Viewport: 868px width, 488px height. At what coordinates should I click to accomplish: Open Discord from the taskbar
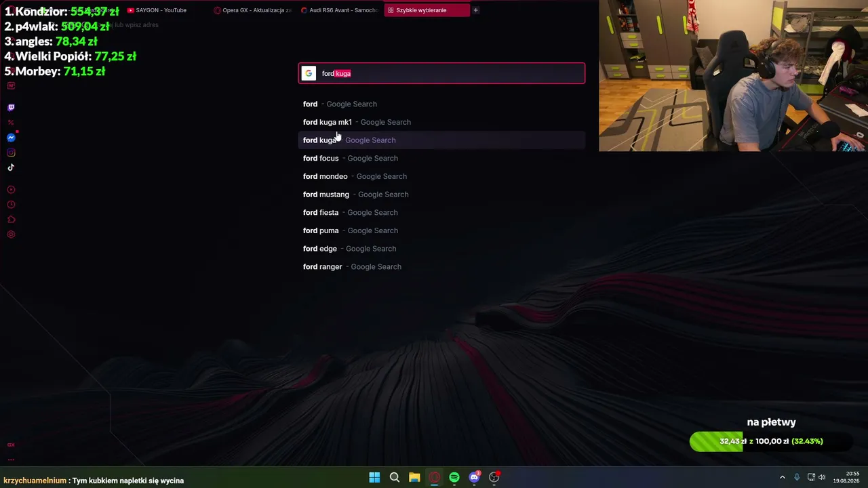[x=475, y=477]
